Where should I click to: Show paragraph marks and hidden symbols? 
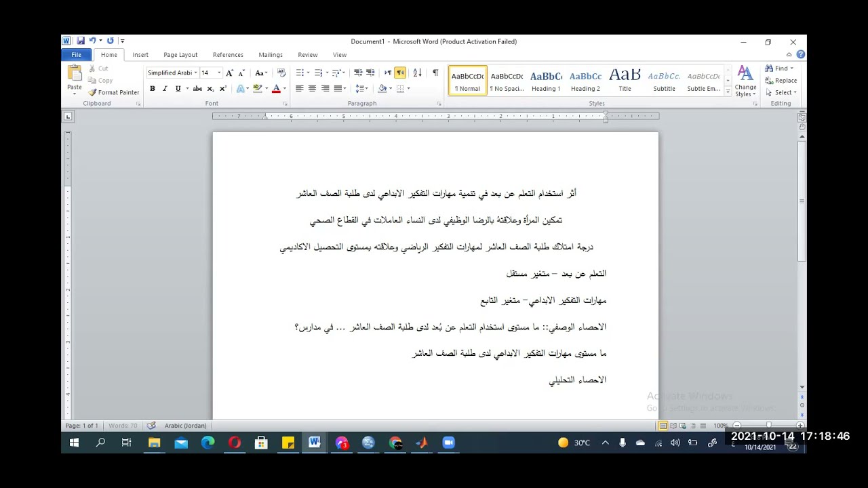[435, 73]
